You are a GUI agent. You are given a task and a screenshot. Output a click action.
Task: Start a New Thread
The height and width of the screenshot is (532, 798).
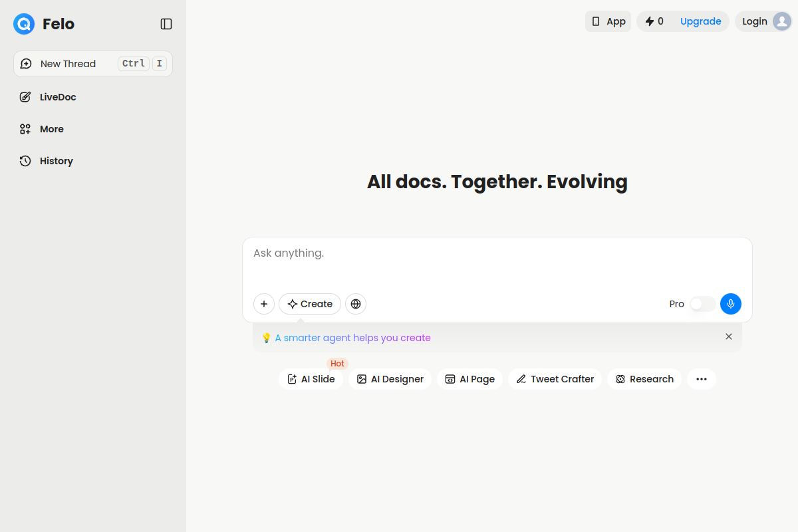click(93, 64)
